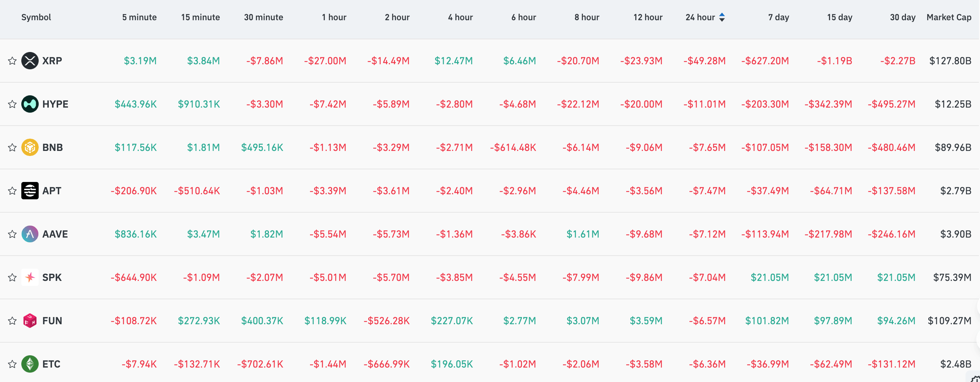The height and width of the screenshot is (382, 980).
Task: Click the SPK coin logo icon
Action: [x=30, y=277]
